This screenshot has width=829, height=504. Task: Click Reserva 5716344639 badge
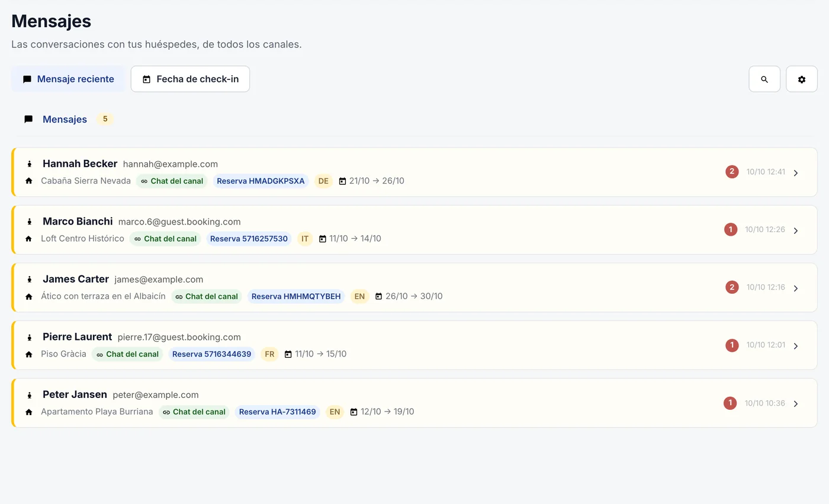coord(212,354)
